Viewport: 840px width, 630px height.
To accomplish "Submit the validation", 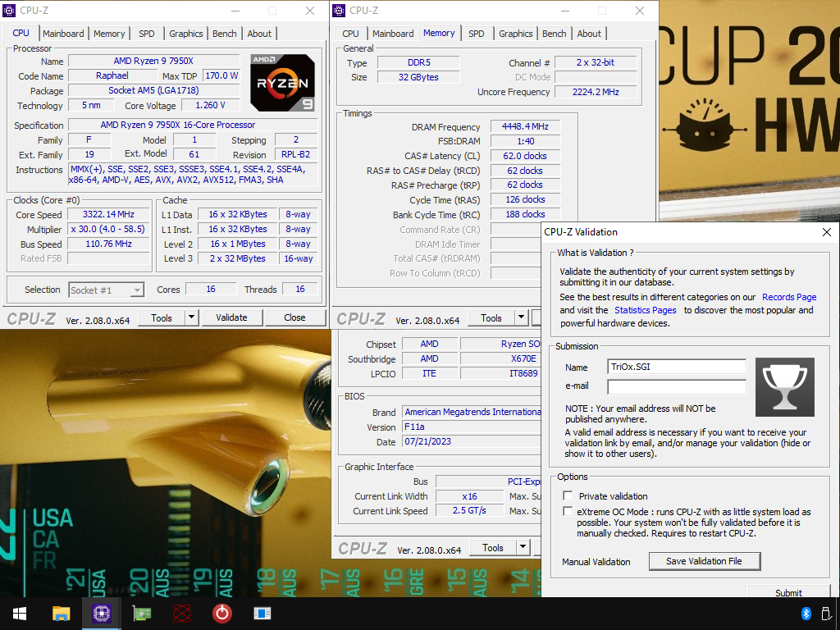I will tap(788, 592).
